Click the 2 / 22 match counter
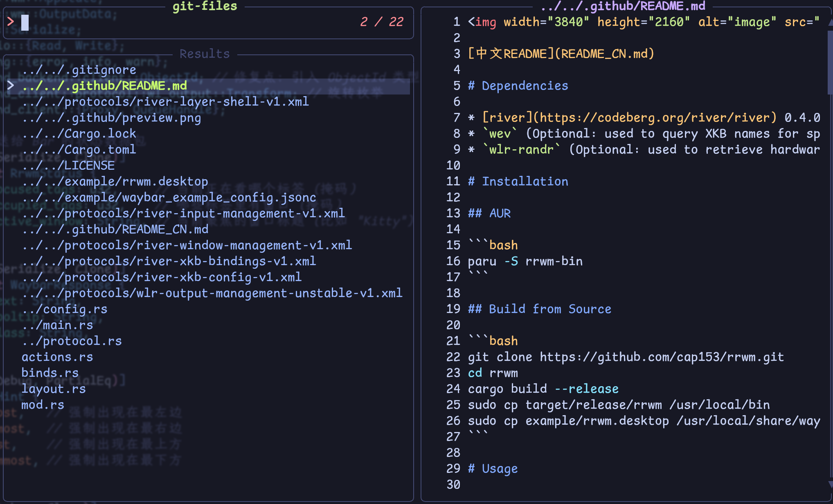Screen dimensions: 833x504 tap(381, 22)
